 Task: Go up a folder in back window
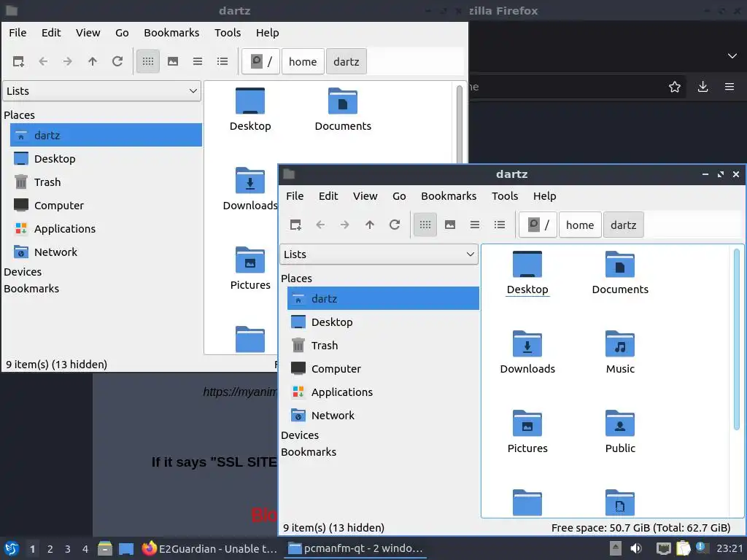tap(93, 61)
